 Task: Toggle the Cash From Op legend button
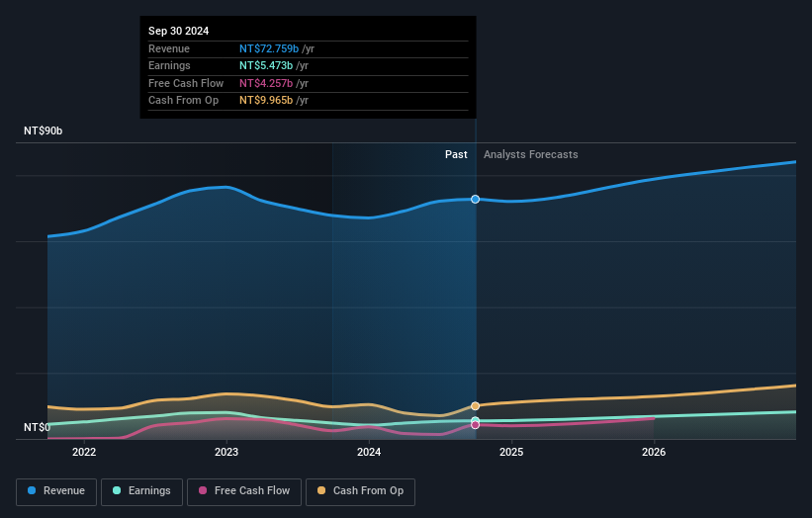360,491
